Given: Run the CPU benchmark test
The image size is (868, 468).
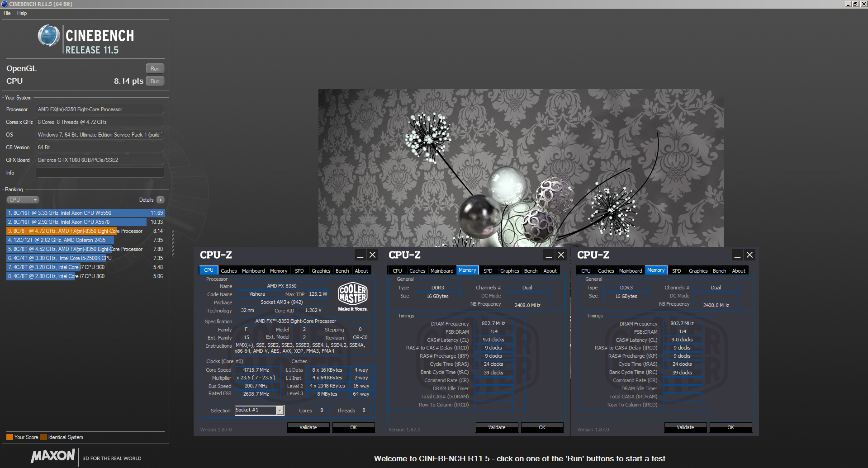Looking at the screenshot, I should (x=155, y=81).
